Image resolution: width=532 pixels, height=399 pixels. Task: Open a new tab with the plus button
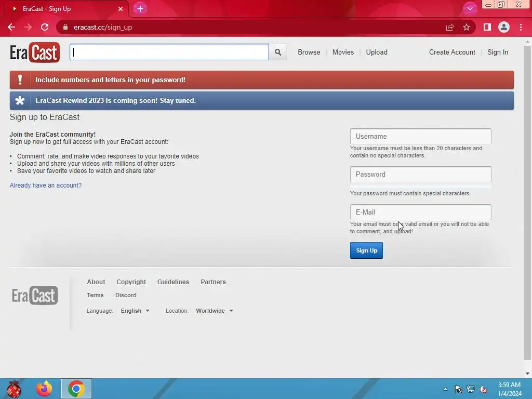[x=140, y=9]
